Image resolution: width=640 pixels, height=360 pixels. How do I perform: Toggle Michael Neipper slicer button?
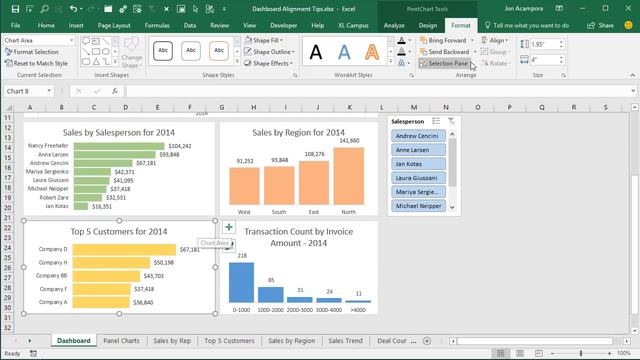pyautogui.click(x=418, y=206)
